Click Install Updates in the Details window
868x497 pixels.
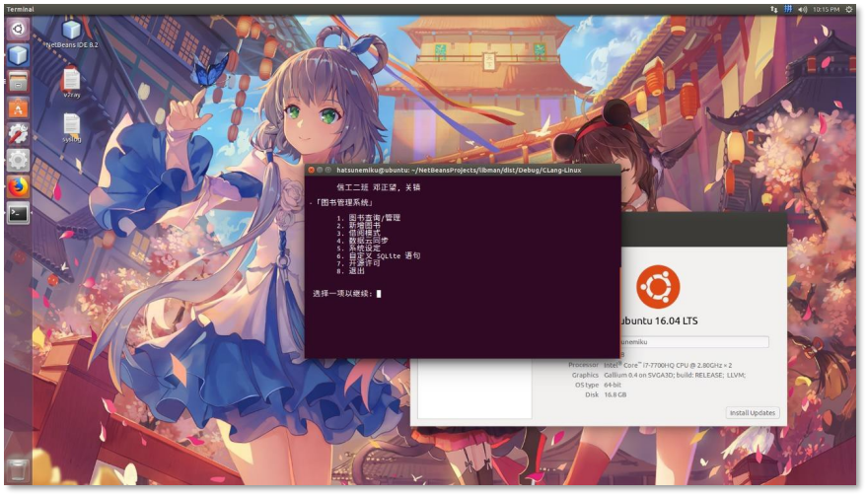coord(753,413)
